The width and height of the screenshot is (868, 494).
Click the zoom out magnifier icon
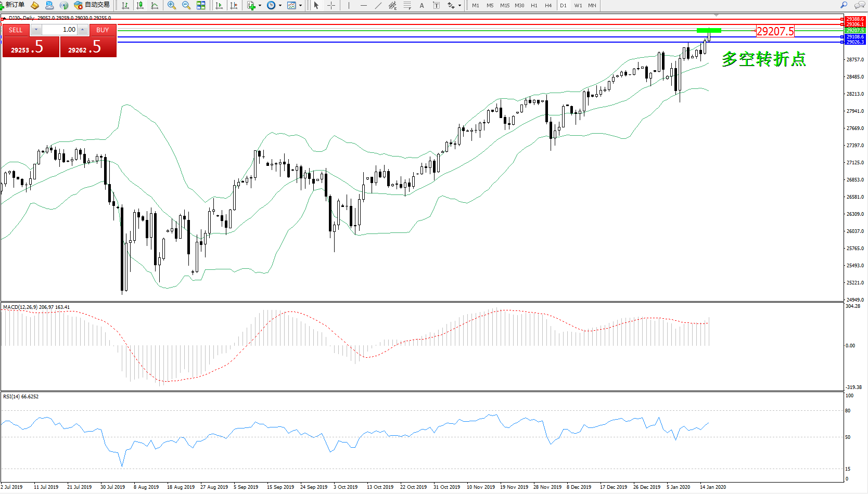(186, 5)
